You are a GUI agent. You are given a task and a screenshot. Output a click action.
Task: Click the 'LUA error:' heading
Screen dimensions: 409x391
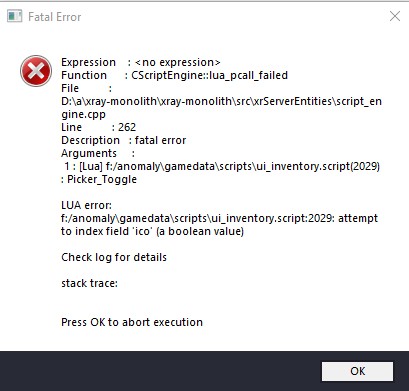[x=86, y=205]
